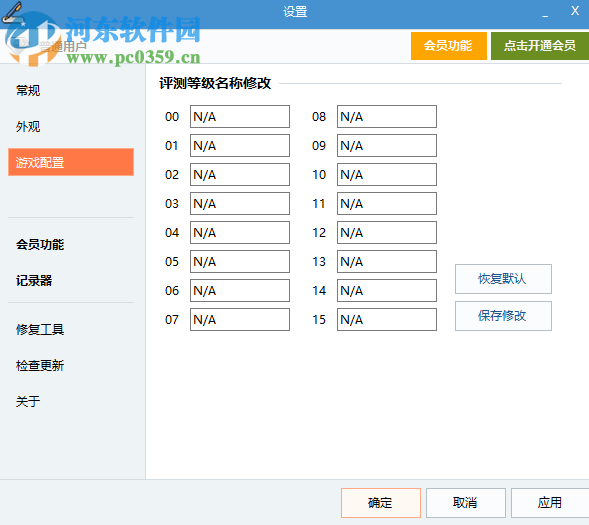
Task: Open 修复工具 sidebar item
Action: (40, 329)
